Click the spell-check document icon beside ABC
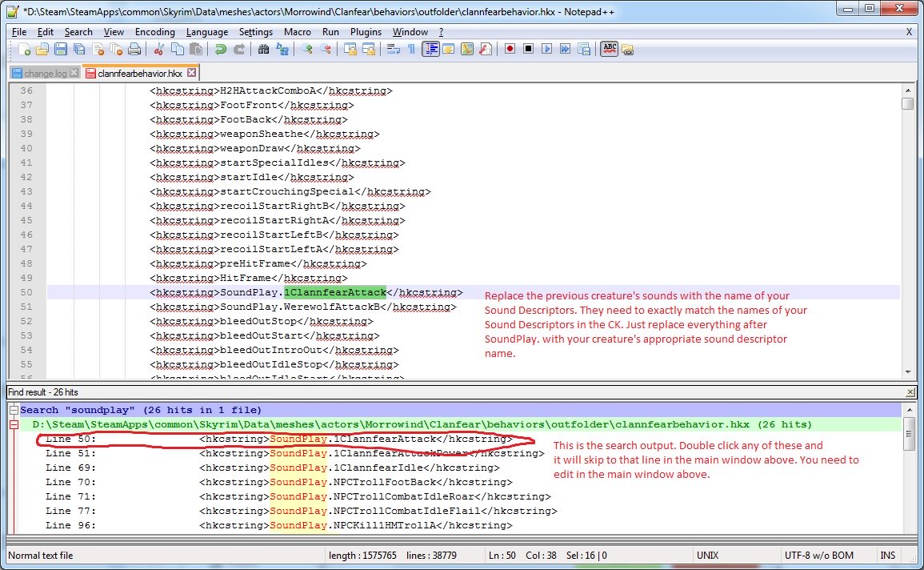924x570 pixels. [x=627, y=50]
